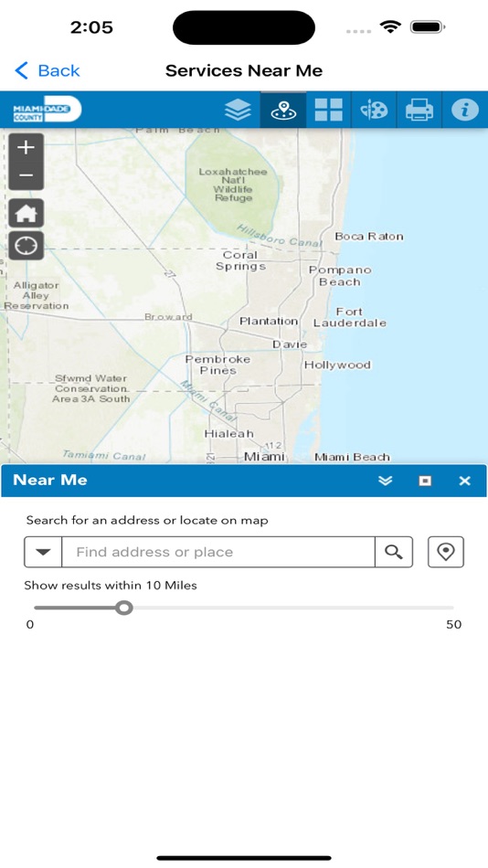488x868 pixels.
Task: Click the battery status icon
Action: tap(428, 26)
